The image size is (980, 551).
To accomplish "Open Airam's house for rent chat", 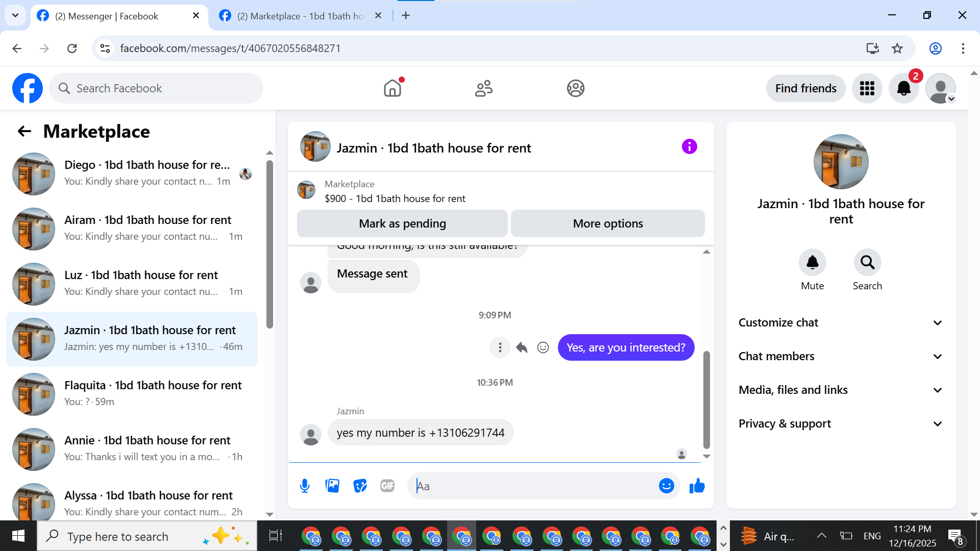I will coord(132,229).
